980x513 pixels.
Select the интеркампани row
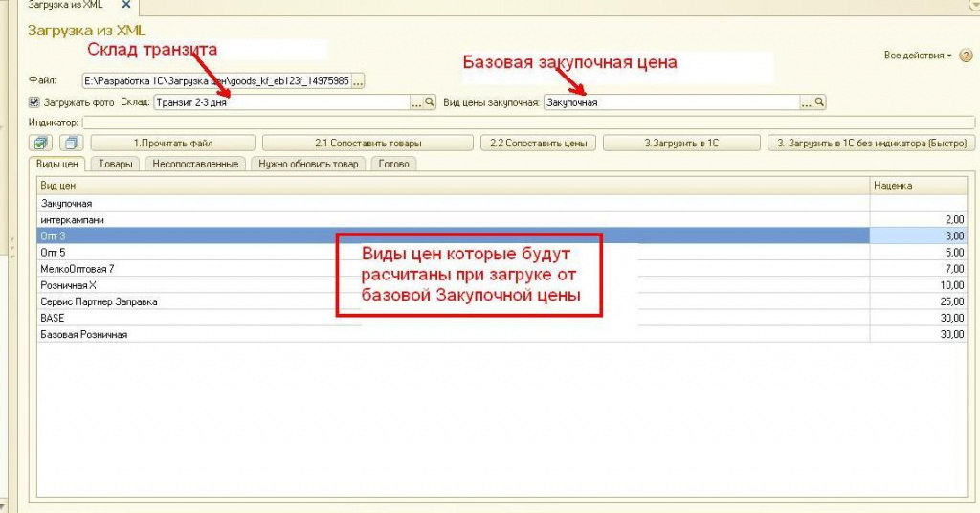point(501,220)
